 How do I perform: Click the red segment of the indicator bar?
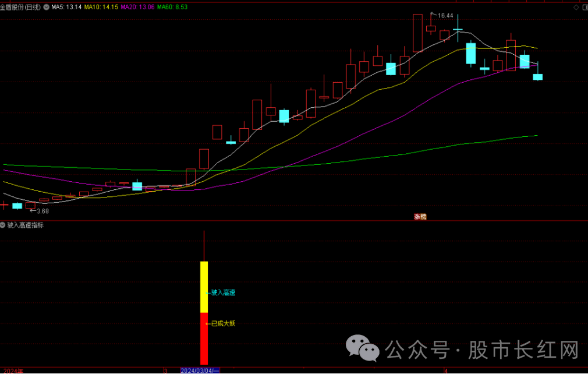pyautogui.click(x=204, y=338)
